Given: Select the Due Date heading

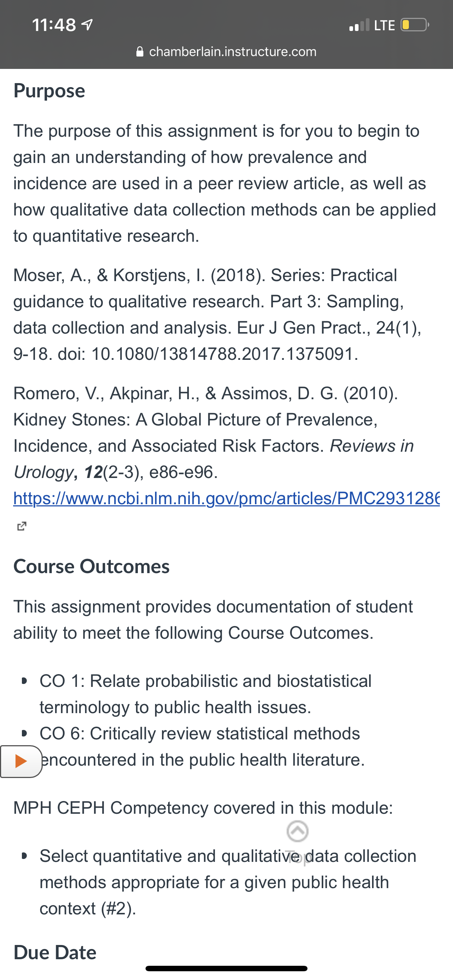Looking at the screenshot, I should (55, 952).
